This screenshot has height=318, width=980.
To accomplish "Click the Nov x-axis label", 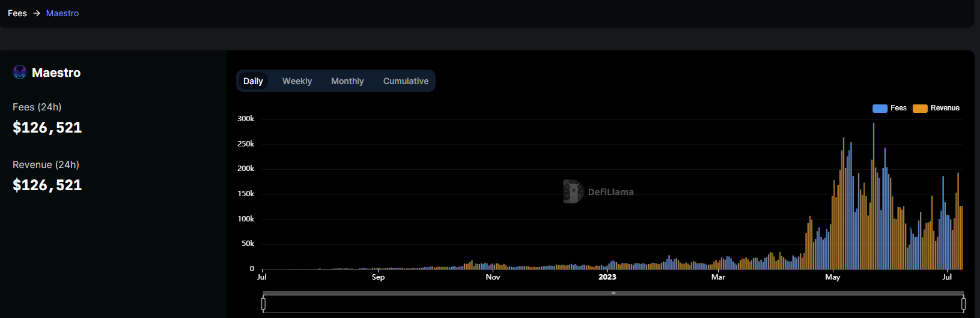I will (493, 277).
